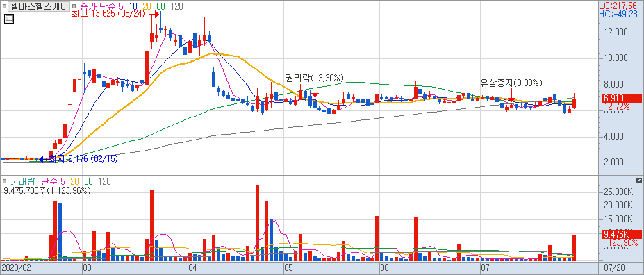644x275 pixels.
Task: Click the small square marker before 거래량
Action: [4, 181]
